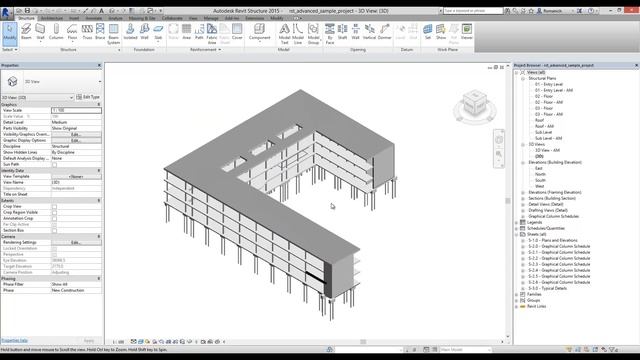Image resolution: width=640 pixels, height=360 pixels.
Task: Collapse the Structural Plans tree node
Action: [x=523, y=78]
